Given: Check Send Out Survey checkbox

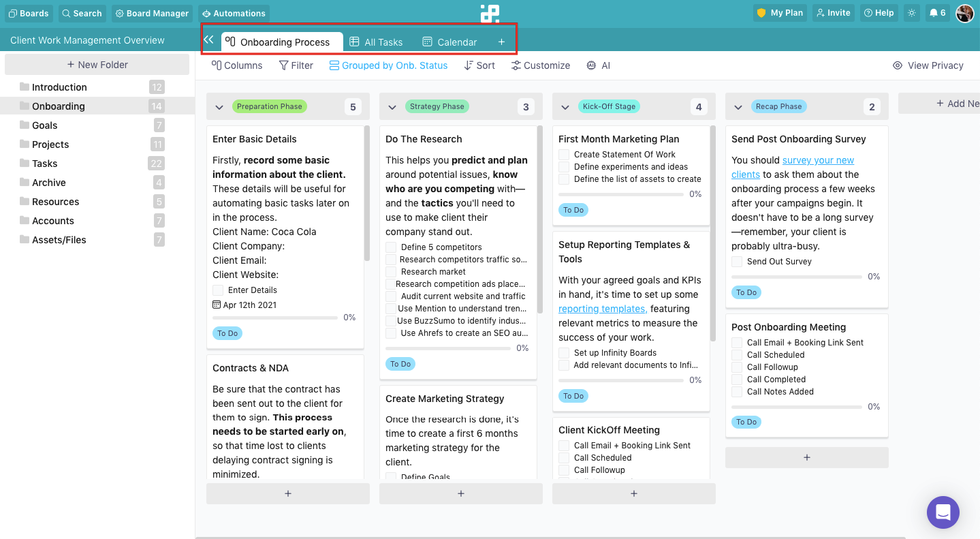Looking at the screenshot, I should (x=737, y=262).
